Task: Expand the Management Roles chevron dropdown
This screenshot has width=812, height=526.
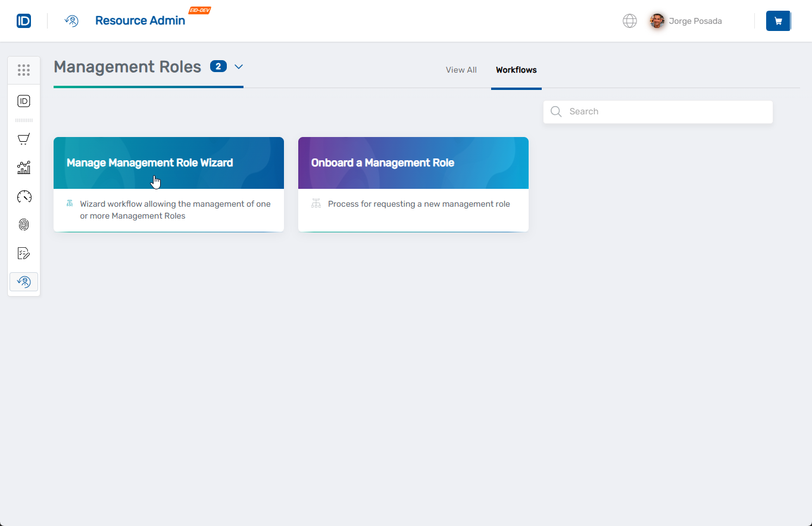Action: 239,67
